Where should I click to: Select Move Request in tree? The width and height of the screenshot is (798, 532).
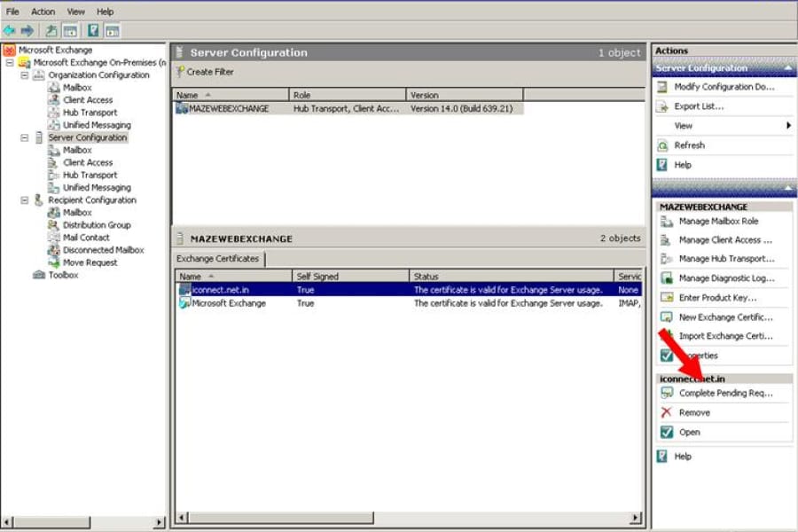(x=90, y=262)
